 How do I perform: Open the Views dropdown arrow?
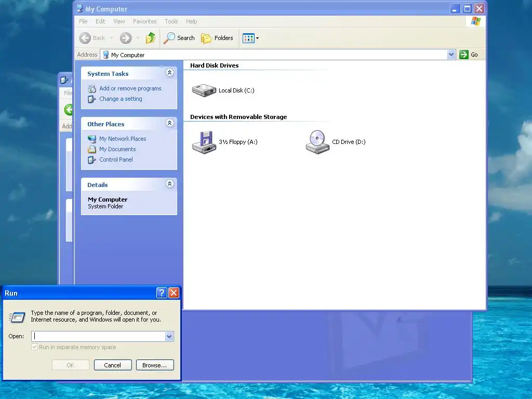(x=257, y=38)
